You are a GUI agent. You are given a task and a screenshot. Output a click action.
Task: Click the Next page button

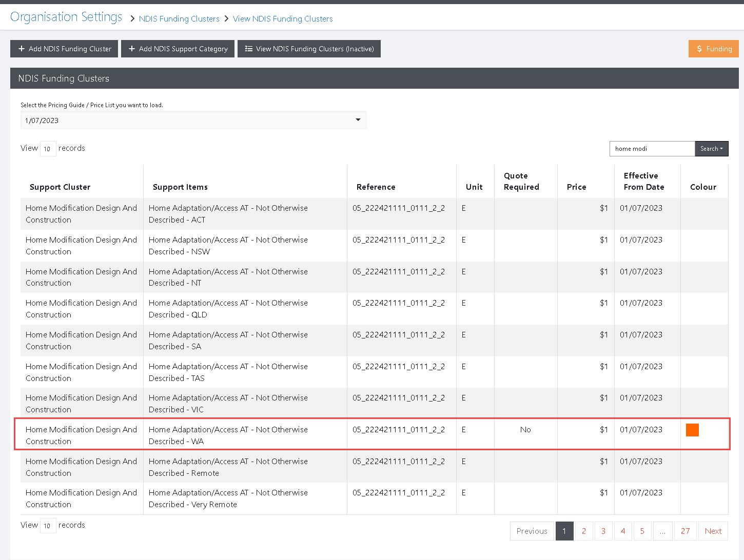(713, 531)
